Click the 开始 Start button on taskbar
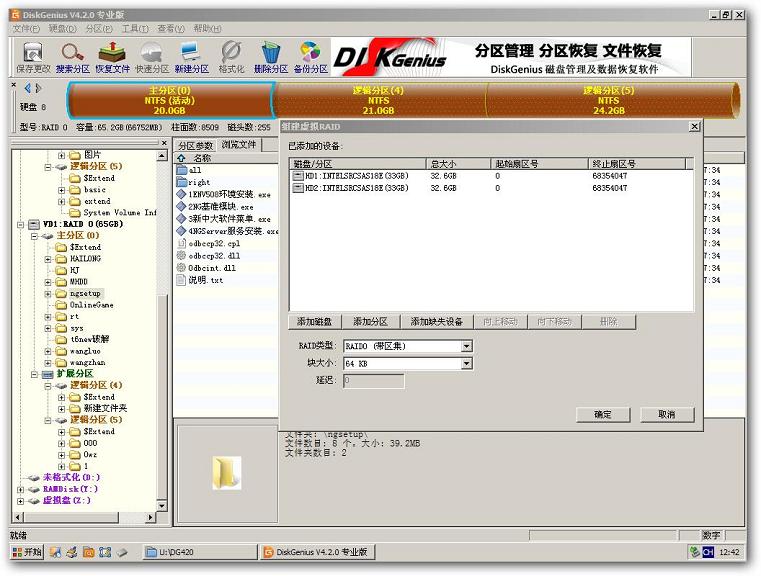 coord(27,552)
